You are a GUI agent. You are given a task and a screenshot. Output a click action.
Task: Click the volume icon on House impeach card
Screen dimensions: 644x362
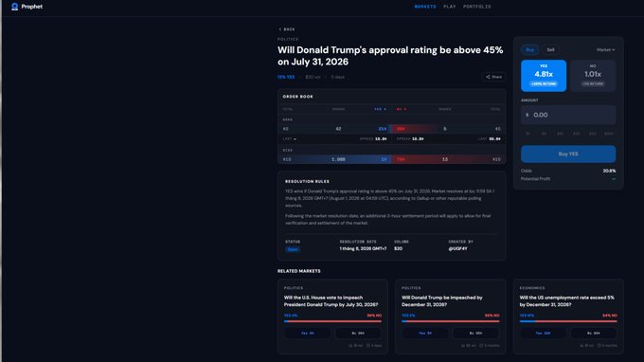[x=350, y=346]
